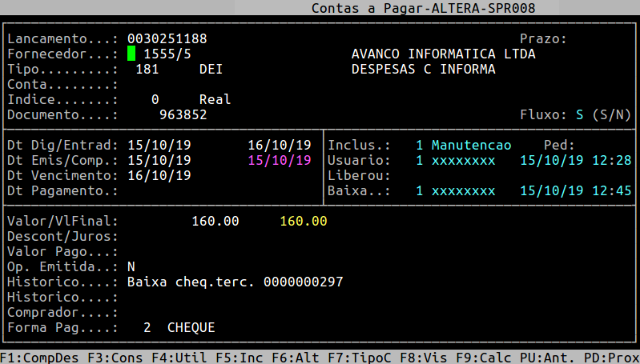Select the Forma Pag CHEQUE field
This screenshot has width=640, height=364.
click(x=191, y=328)
